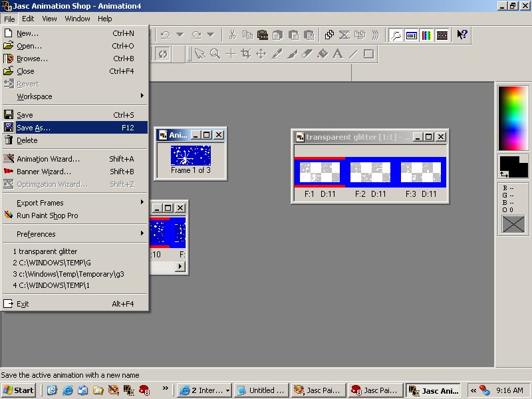Toggle the color palette toolbar button
Image resolution: width=532 pixels, height=399 pixels.
(x=427, y=35)
